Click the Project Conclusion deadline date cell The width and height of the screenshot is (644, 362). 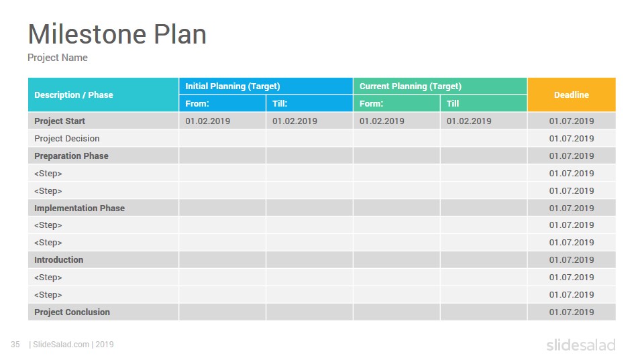[572, 312]
